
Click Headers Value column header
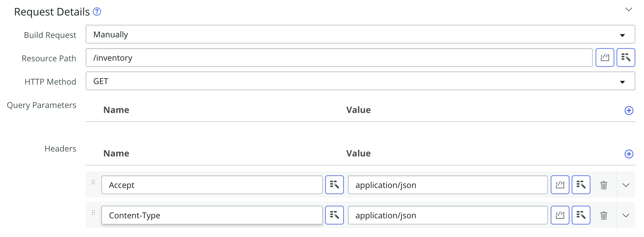coord(358,154)
